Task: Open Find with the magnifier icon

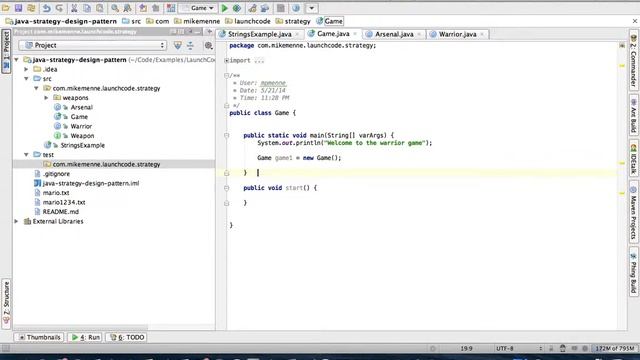Action: pos(115,8)
